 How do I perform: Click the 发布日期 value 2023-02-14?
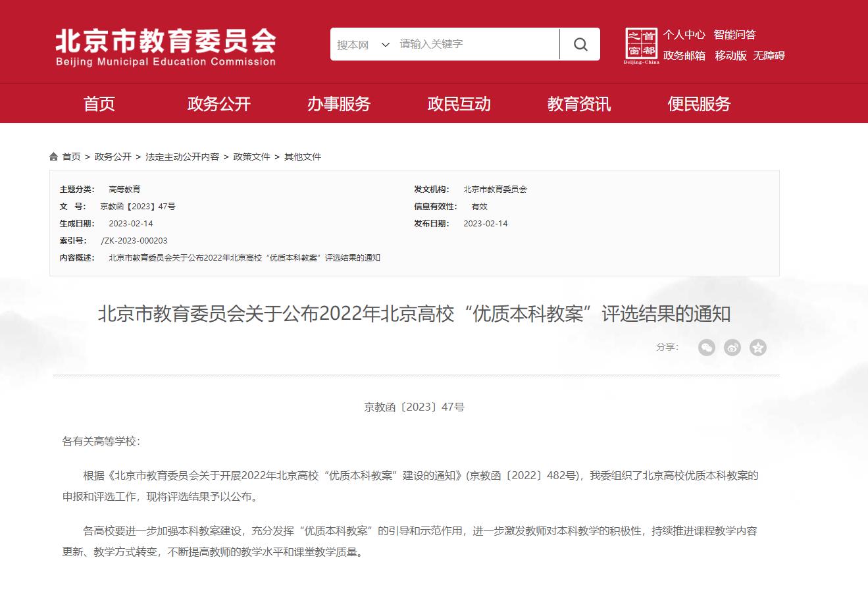pos(486,224)
